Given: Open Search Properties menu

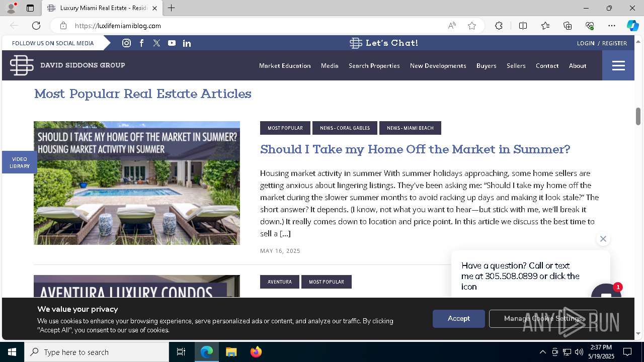Looking at the screenshot, I should click(374, 66).
